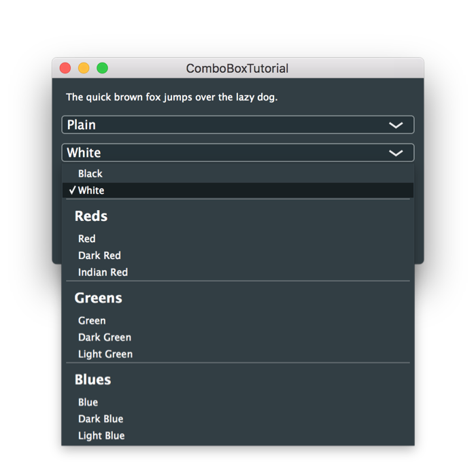
Task: Pick the plain Green option under Greens
Action: pos(92,320)
